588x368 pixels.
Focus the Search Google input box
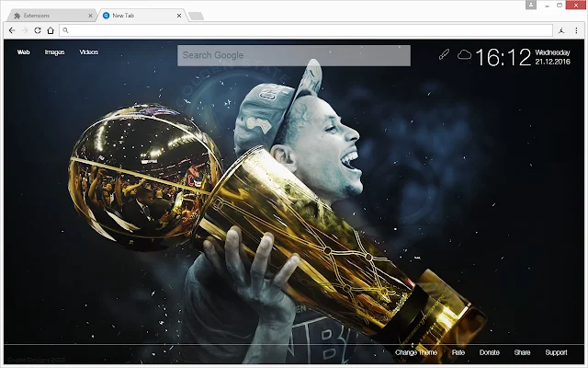point(294,55)
